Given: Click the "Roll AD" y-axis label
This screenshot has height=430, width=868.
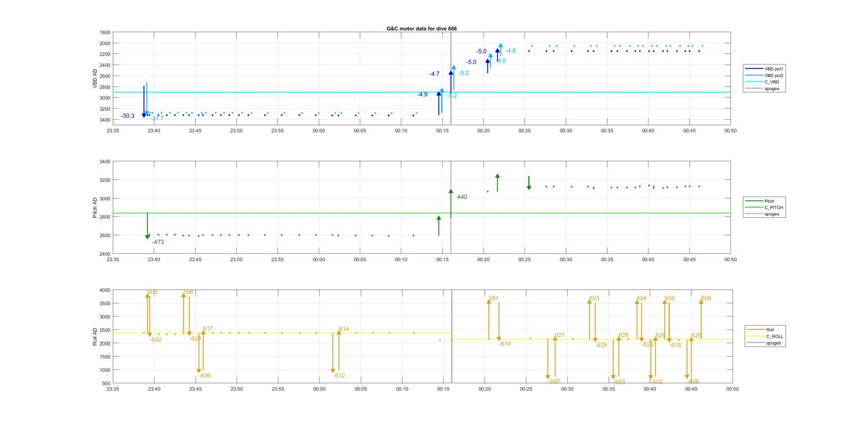Looking at the screenshot, I should [95, 336].
